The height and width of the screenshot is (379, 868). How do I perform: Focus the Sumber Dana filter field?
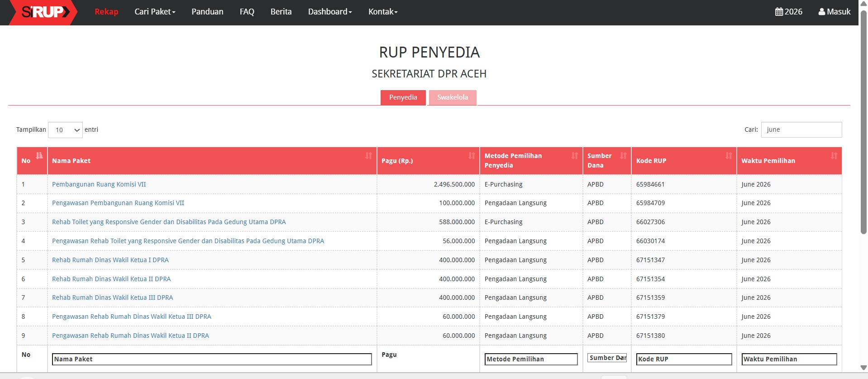(607, 358)
